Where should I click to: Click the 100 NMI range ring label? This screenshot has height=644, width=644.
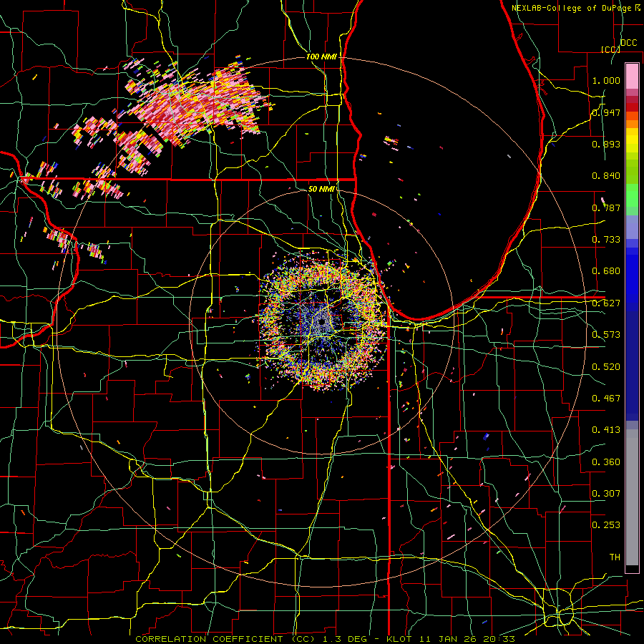click(x=321, y=57)
